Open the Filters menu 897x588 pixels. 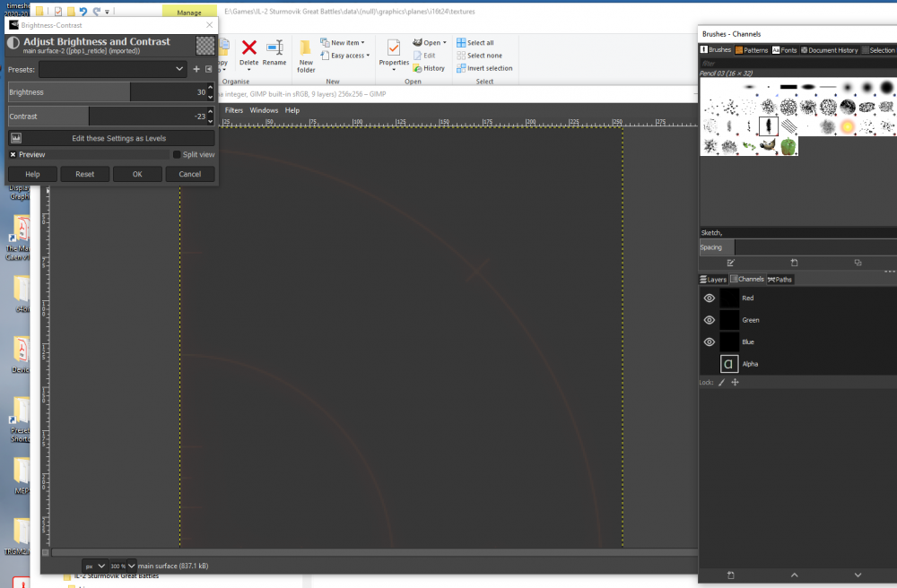click(233, 110)
